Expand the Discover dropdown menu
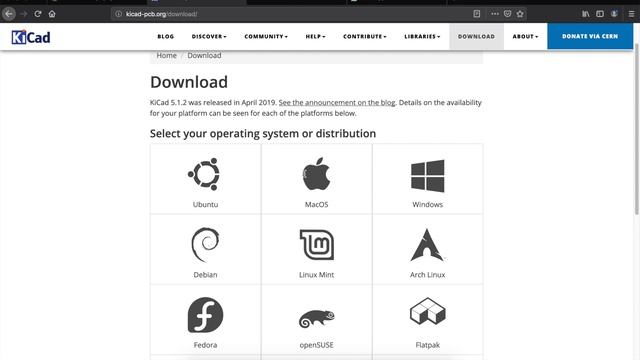640x360 pixels. coord(209,36)
